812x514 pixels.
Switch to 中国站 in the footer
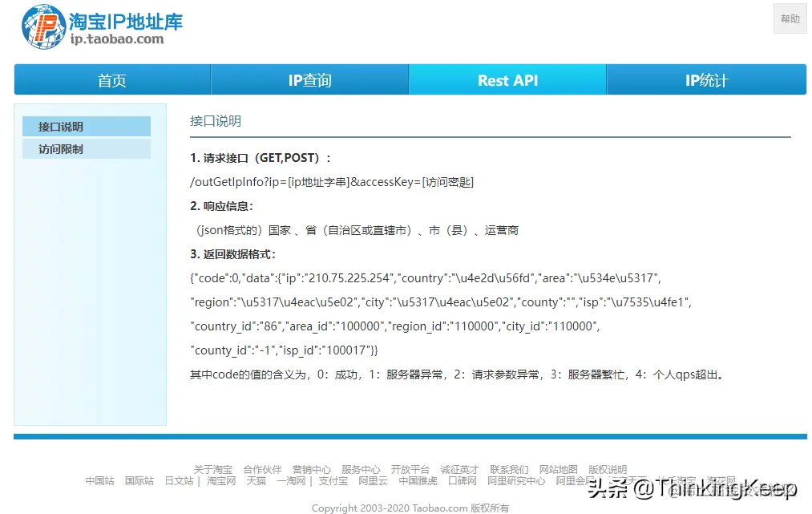pos(99,481)
